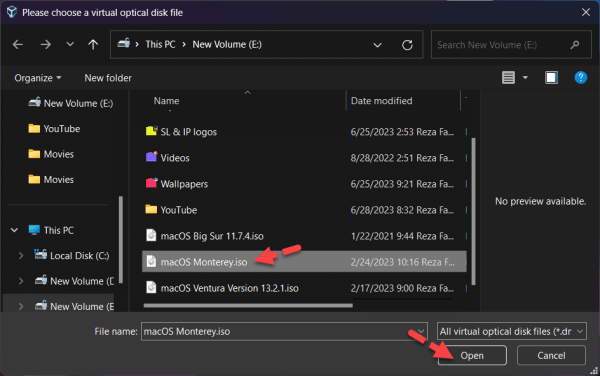Open the file type filter dropdown
The width and height of the screenshot is (600, 376).
[512, 331]
